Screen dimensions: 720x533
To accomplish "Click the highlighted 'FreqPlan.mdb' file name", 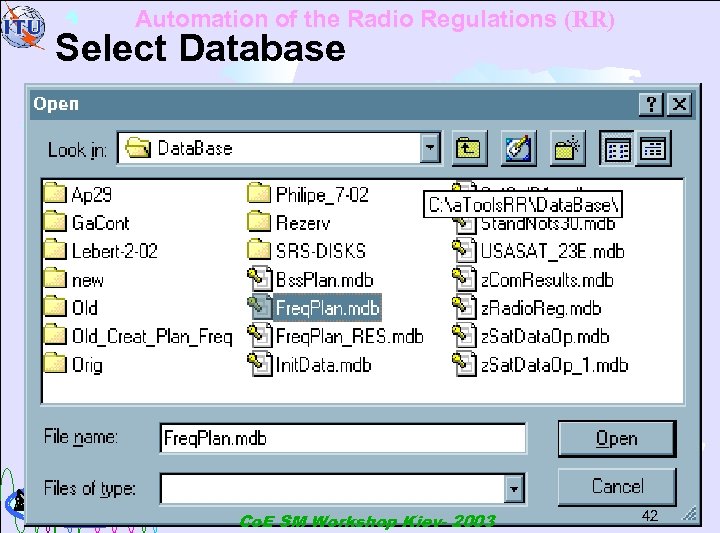I will click(x=327, y=308).
